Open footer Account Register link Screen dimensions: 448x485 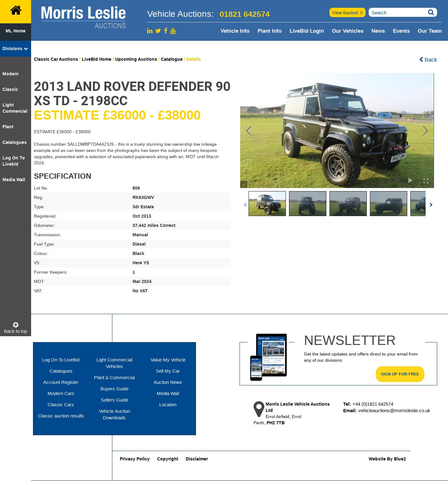coord(61,382)
